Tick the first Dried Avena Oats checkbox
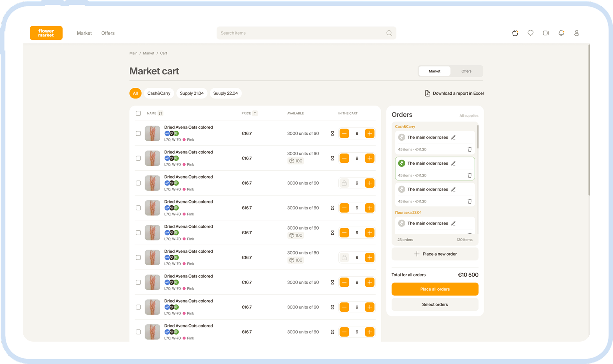613x364 pixels. click(138, 133)
